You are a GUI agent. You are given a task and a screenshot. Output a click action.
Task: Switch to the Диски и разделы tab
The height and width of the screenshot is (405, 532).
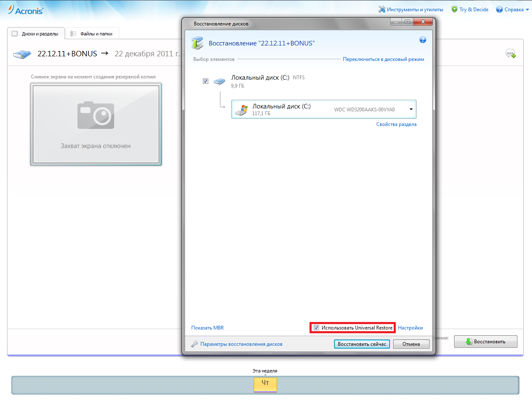tap(36, 34)
